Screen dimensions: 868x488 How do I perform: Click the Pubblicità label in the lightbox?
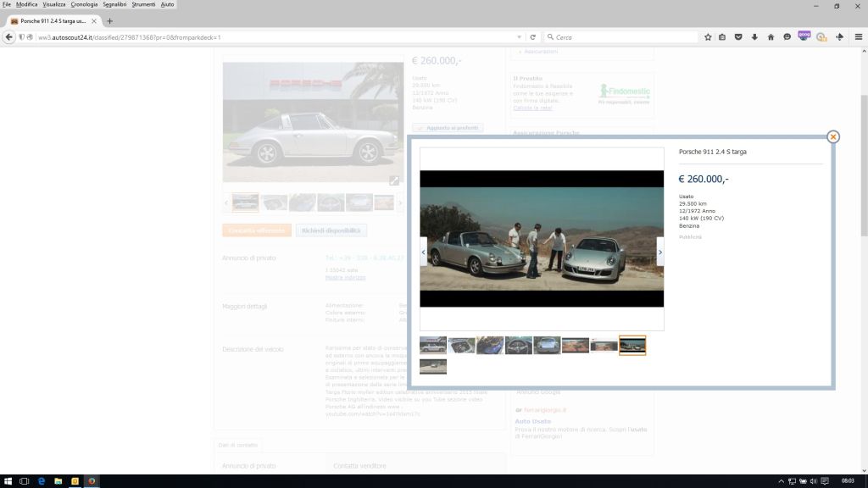690,237
